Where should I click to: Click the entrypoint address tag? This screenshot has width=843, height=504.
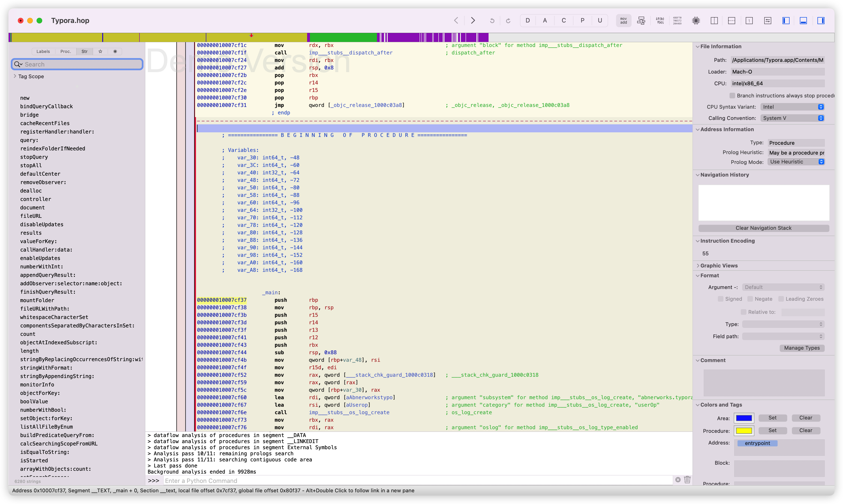click(757, 443)
